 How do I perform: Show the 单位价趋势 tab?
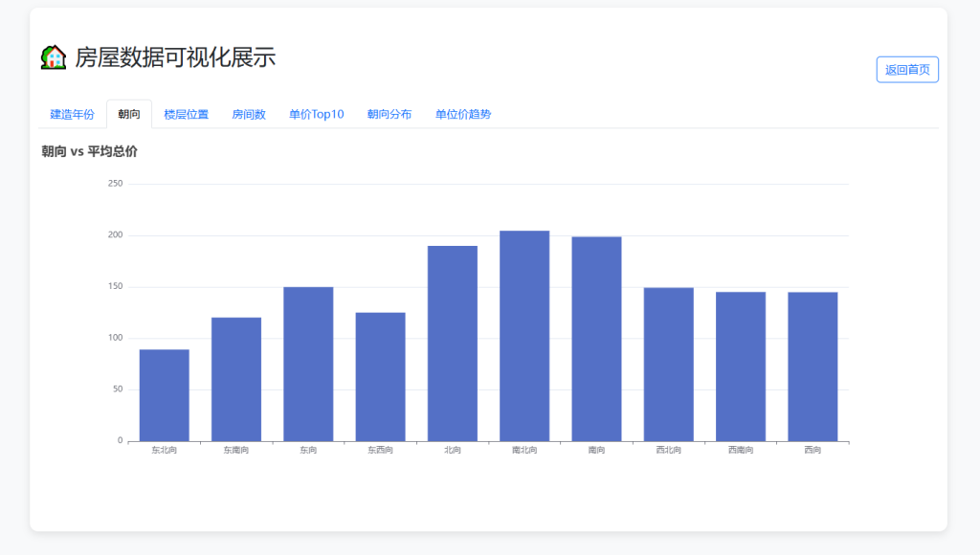point(463,115)
